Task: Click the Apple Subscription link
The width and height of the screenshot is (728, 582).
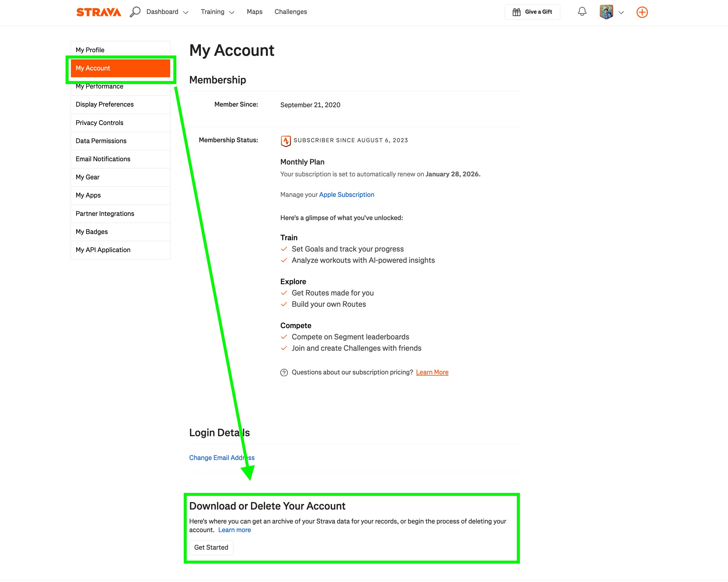Action: pyautogui.click(x=346, y=194)
